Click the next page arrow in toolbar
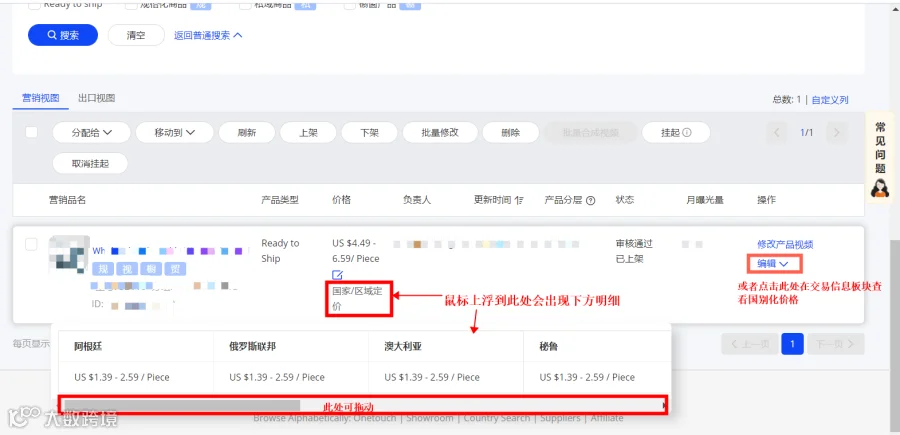The image size is (900, 435). [x=837, y=133]
